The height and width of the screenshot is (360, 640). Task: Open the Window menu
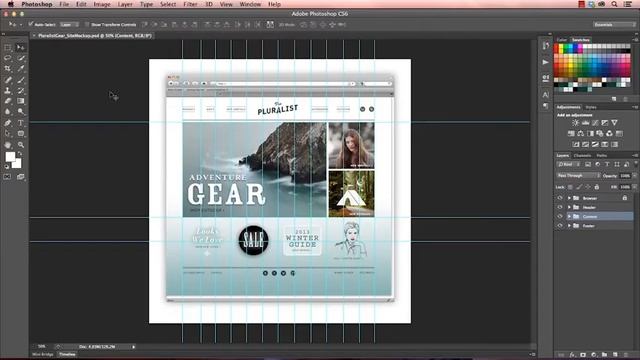(x=250, y=4)
